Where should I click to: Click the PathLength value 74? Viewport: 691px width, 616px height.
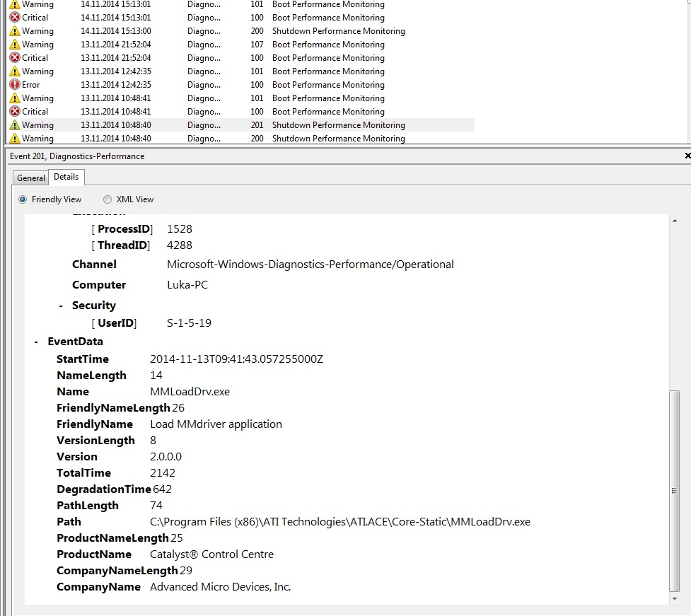(x=156, y=506)
